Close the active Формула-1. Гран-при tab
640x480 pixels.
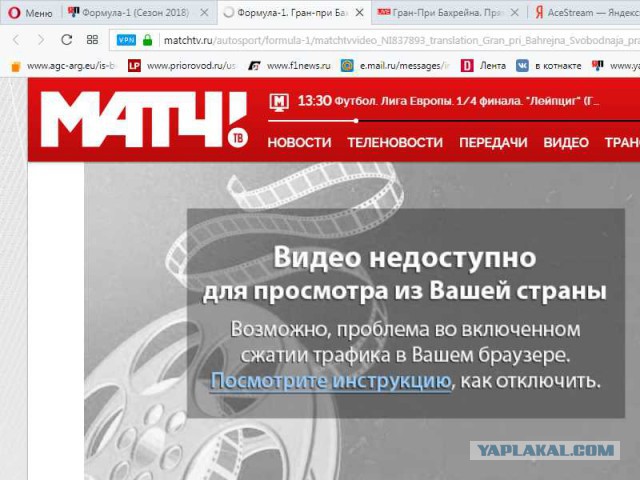359,13
